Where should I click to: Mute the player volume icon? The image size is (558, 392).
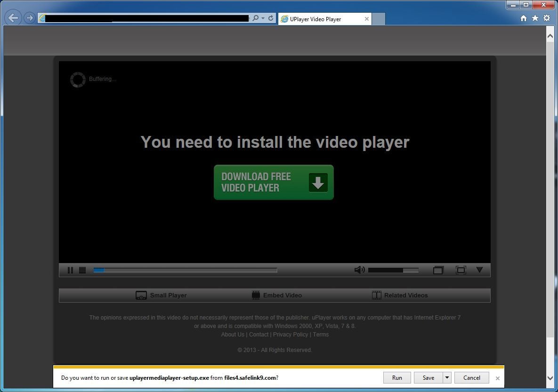[x=359, y=270]
